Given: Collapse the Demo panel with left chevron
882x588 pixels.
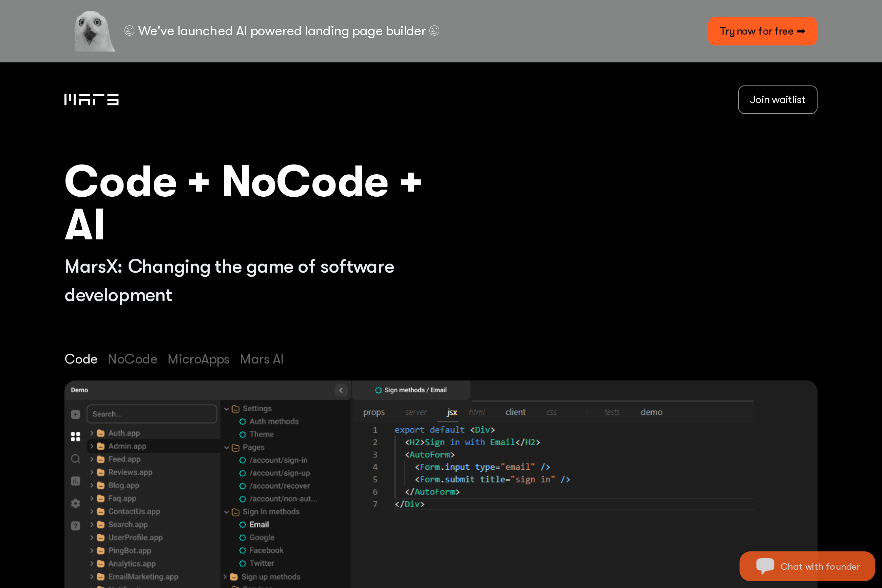Looking at the screenshot, I should click(x=341, y=390).
